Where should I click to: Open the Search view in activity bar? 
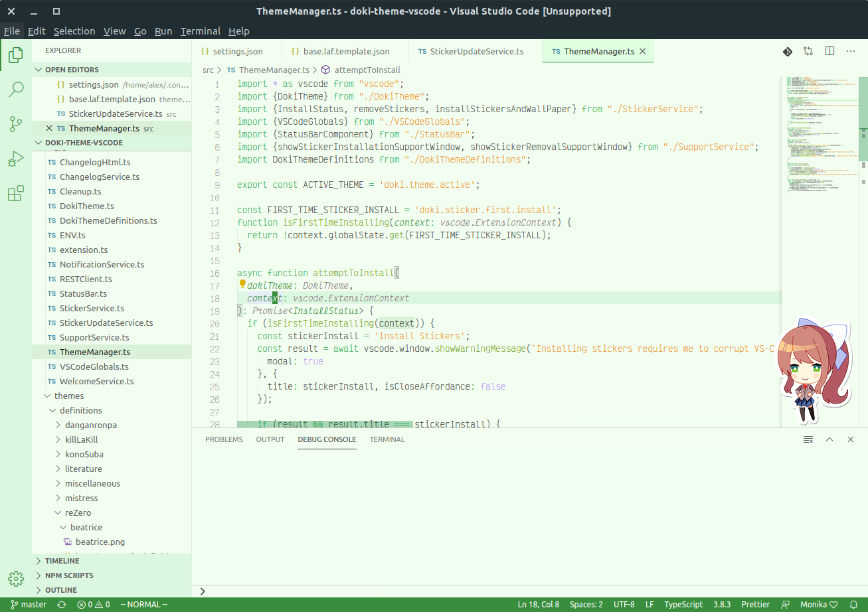click(16, 90)
